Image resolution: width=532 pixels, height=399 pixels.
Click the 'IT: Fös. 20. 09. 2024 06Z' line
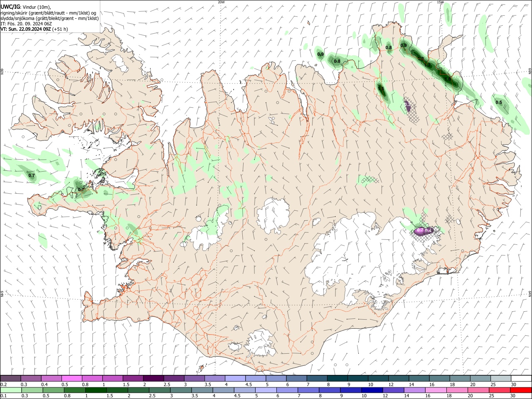pyautogui.click(x=26, y=24)
